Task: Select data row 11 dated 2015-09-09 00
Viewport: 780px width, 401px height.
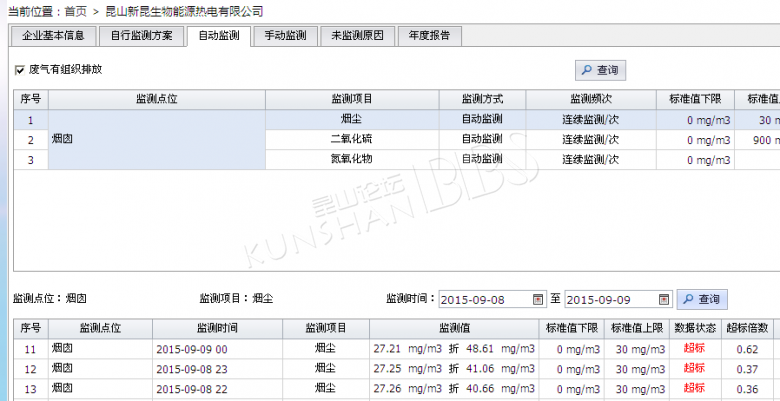Action: click(x=216, y=349)
